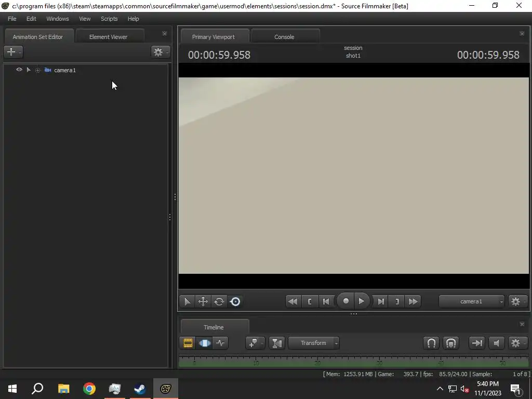Switch to the Console tab

coord(284,37)
